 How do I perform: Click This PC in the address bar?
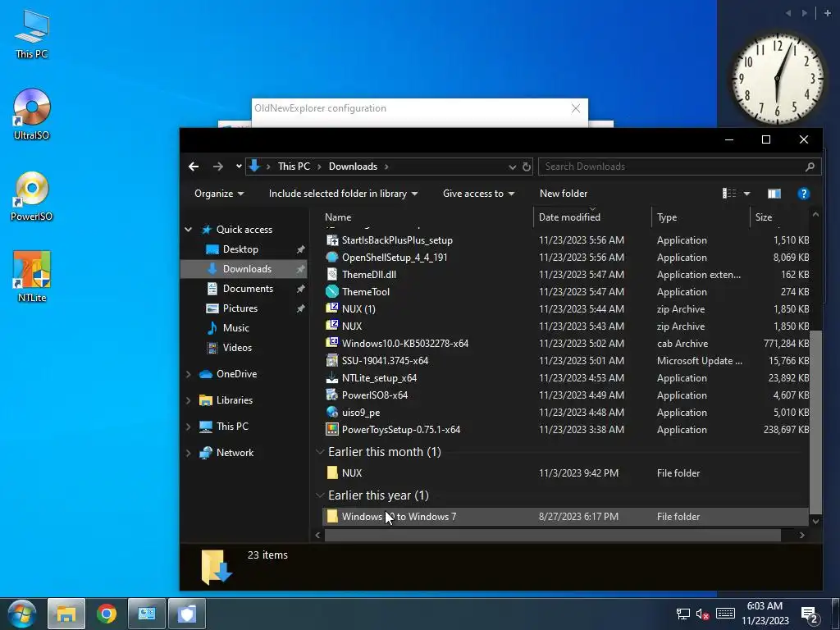click(x=294, y=167)
